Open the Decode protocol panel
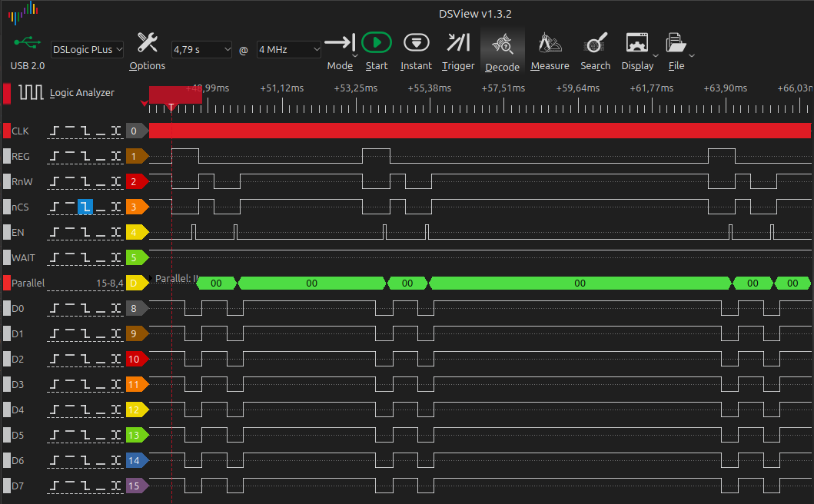Screen dimensions: 814x504 [502, 45]
